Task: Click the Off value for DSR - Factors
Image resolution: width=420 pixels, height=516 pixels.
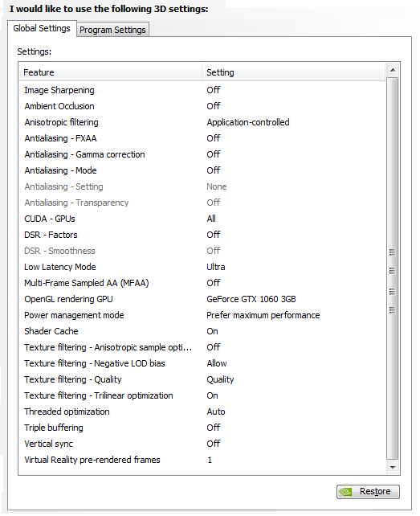Action: point(213,235)
